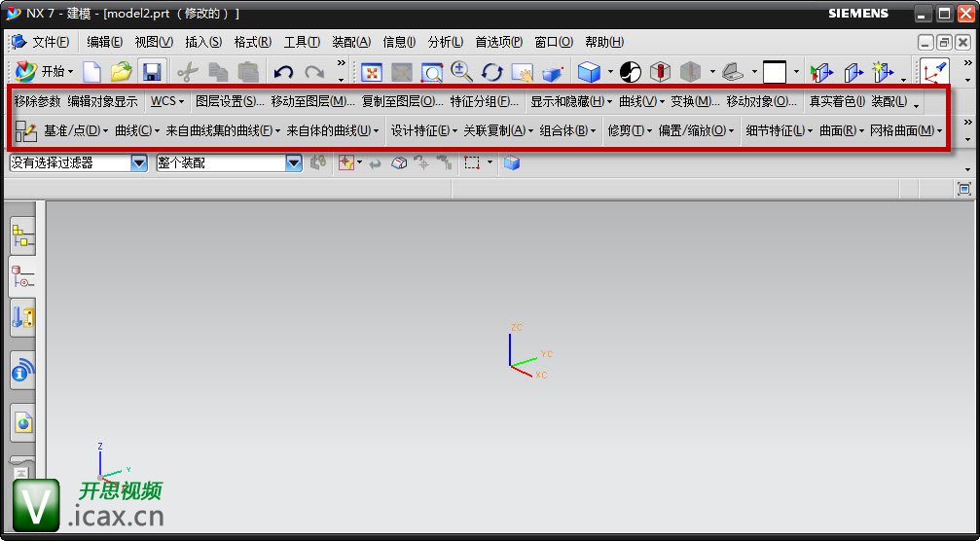Click the view orientation icon left of white swatch

tap(732, 72)
